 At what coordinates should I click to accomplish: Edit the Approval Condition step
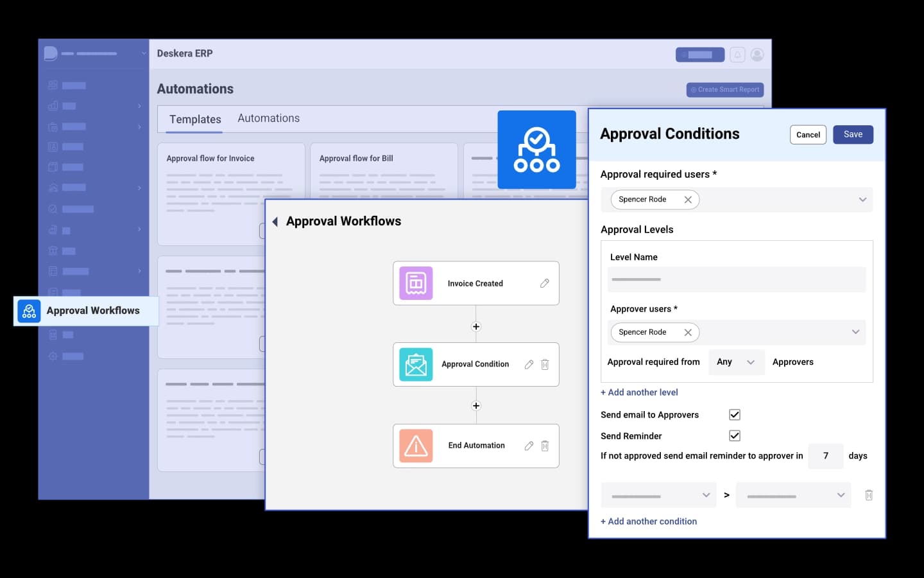pyautogui.click(x=529, y=365)
